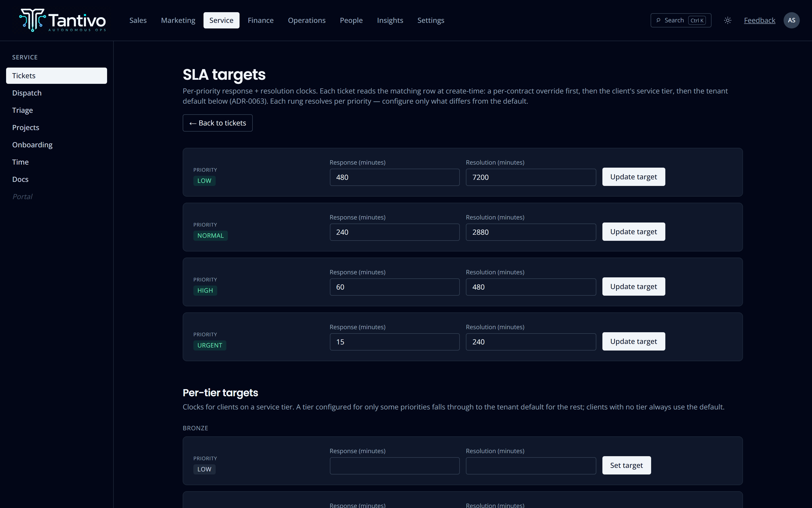
Task: Update target for Urgent priority
Action: click(x=634, y=341)
